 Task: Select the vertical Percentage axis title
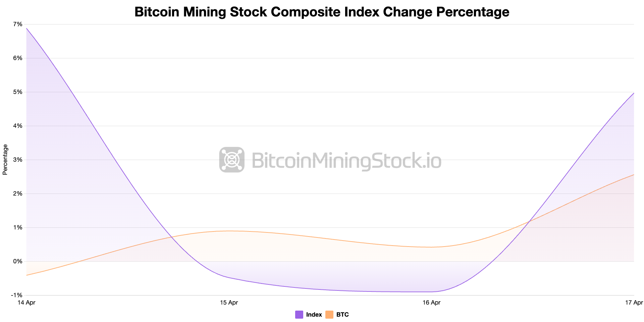click(5, 160)
